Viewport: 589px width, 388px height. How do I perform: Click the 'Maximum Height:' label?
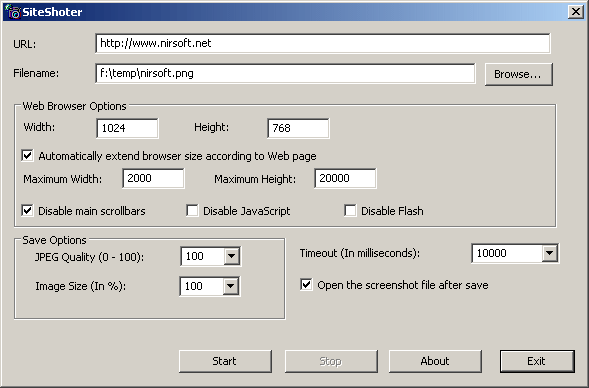click(255, 179)
